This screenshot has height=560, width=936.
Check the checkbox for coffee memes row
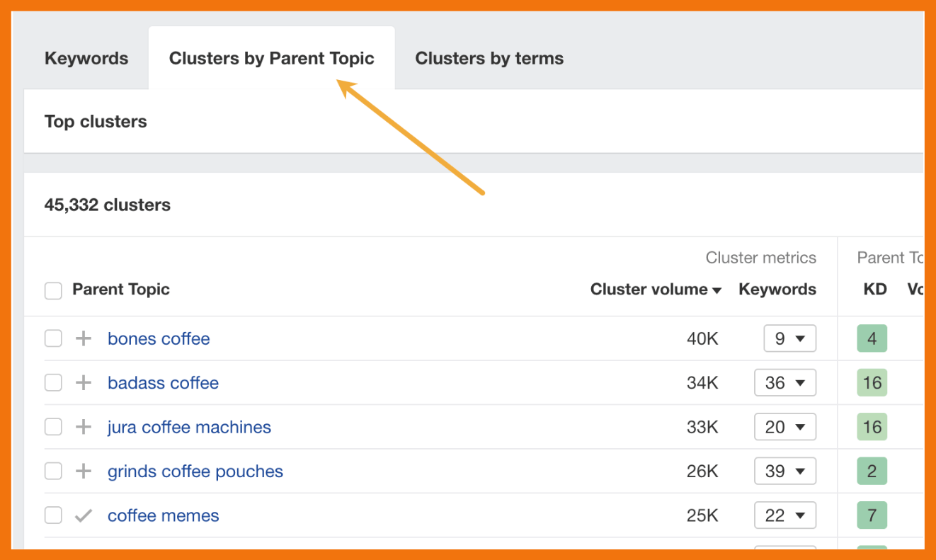point(53,515)
